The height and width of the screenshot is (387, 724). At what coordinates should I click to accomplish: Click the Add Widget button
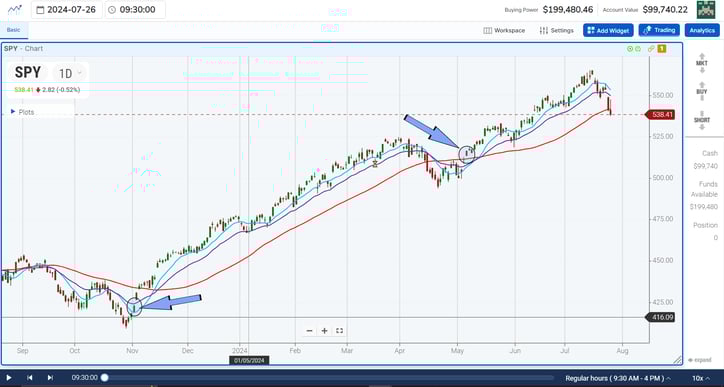coord(608,30)
